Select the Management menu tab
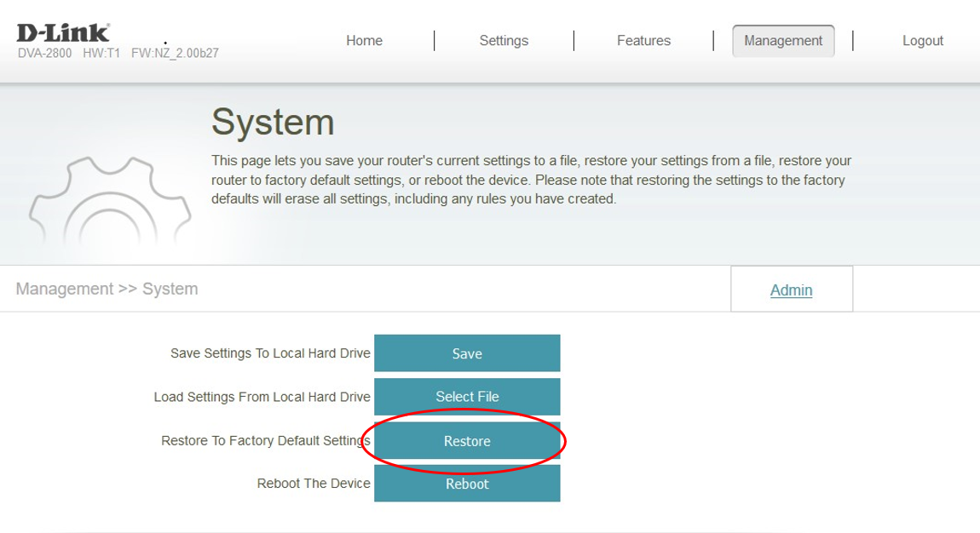This screenshot has width=980, height=533. tap(783, 41)
